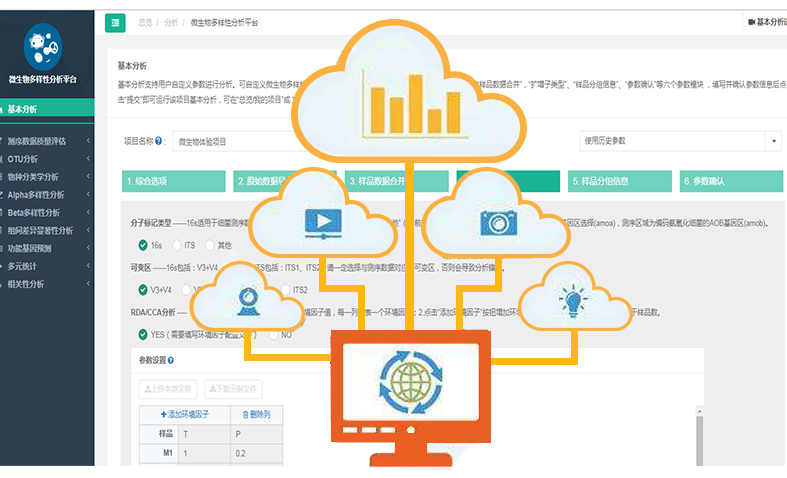Choose YES for RDA/CCA analysis
The height and width of the screenshot is (478, 787).
142,334
